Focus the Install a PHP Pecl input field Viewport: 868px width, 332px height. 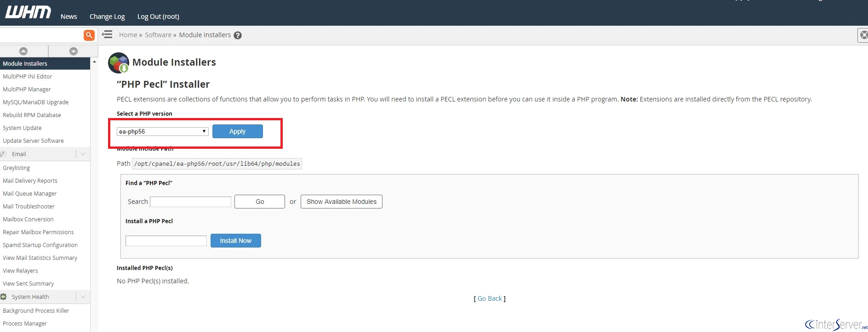click(x=166, y=241)
